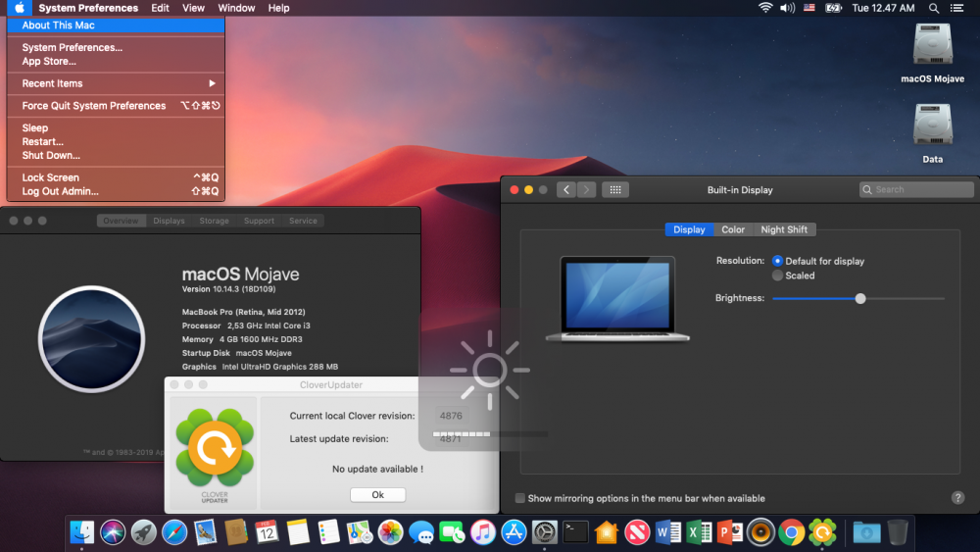
Task: Open Window menu in menu bar
Action: pos(236,8)
